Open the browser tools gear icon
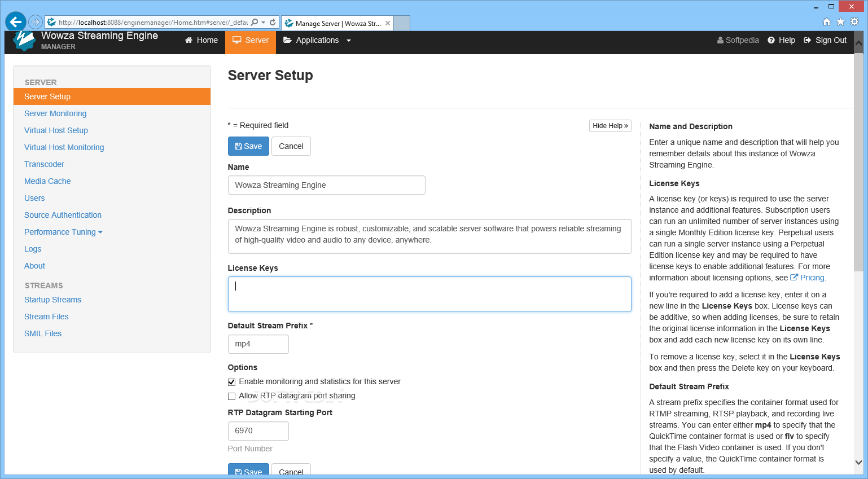 tap(854, 22)
